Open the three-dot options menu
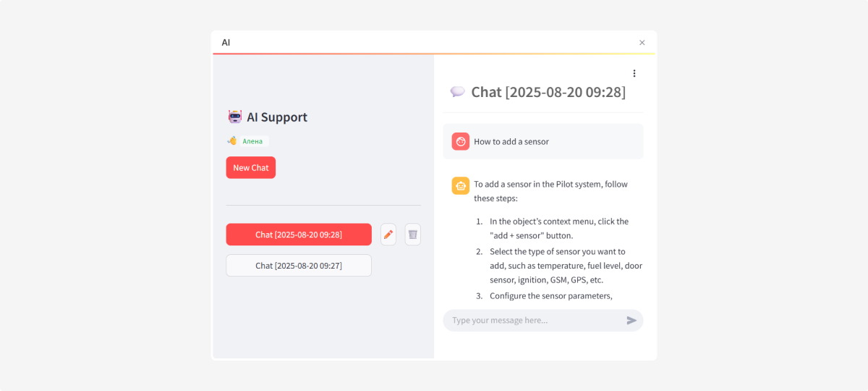 [634, 73]
